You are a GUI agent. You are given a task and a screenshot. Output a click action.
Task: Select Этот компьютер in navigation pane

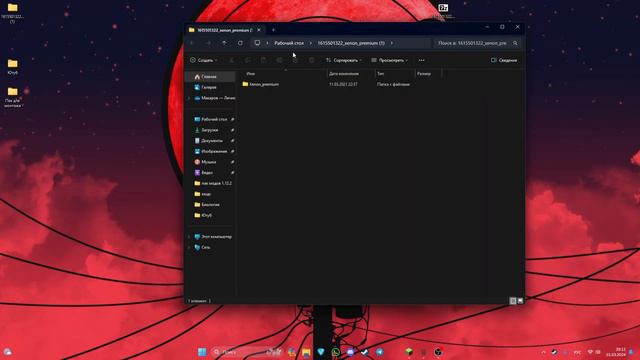coord(213,237)
